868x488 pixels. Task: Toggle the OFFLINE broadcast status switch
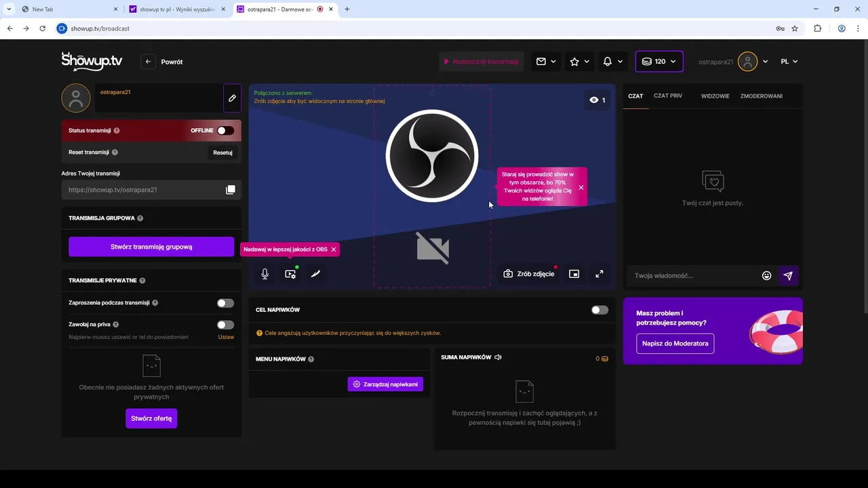[x=225, y=131]
